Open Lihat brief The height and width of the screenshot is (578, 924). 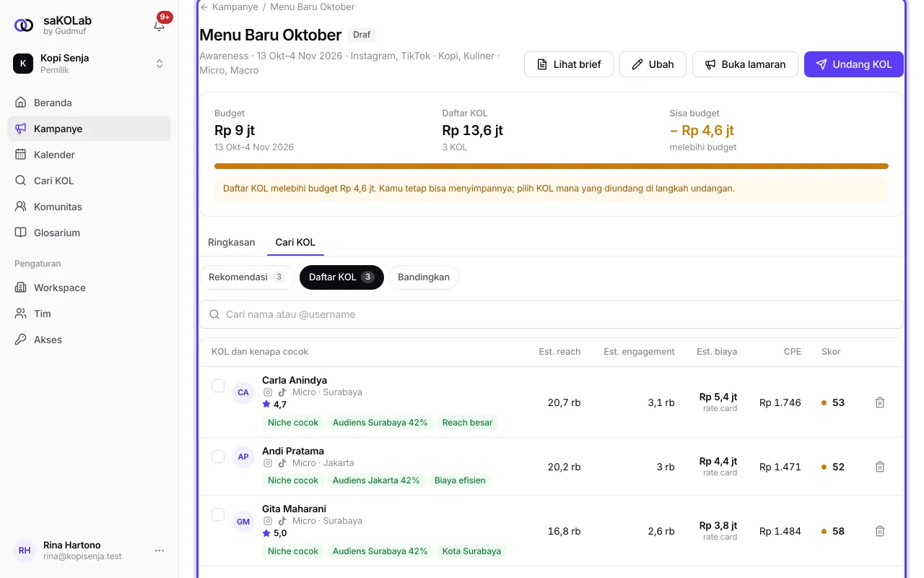coord(569,64)
